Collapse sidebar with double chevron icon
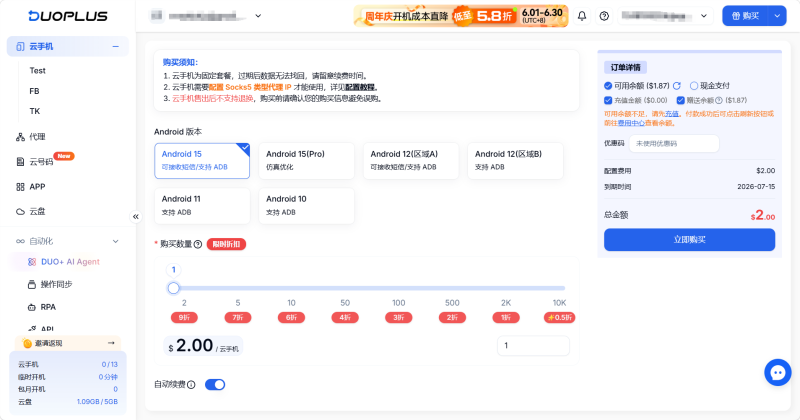The width and height of the screenshot is (800, 420). [136, 216]
